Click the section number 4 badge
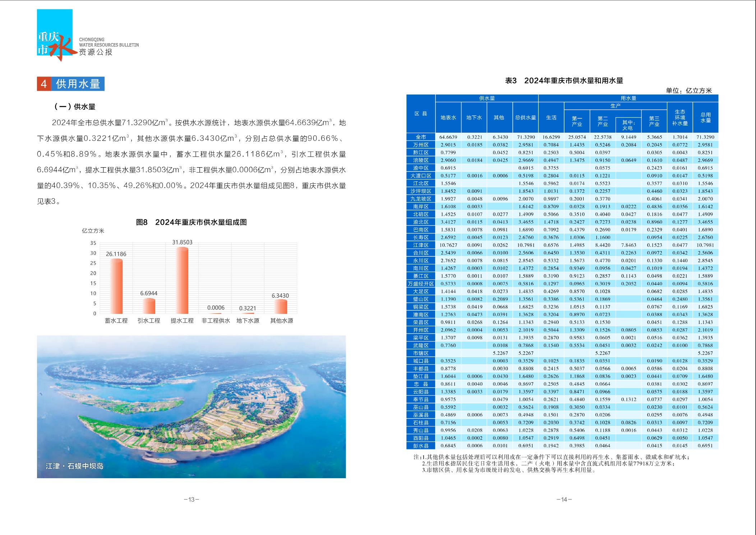This screenshot has height=535, width=756. click(44, 84)
